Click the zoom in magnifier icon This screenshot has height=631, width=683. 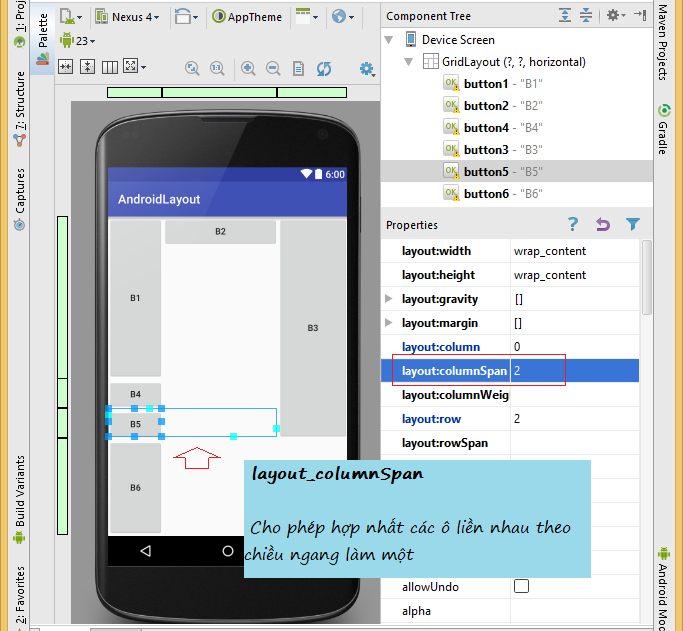248,68
